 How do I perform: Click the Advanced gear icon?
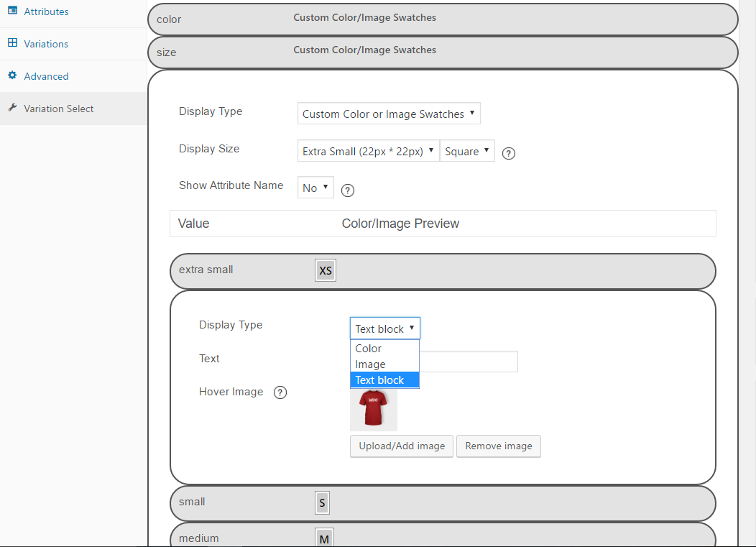point(12,75)
